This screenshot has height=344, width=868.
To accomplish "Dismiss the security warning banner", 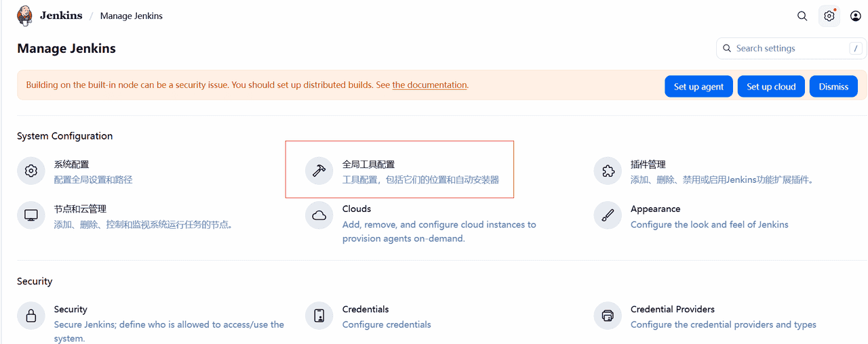I will (833, 87).
